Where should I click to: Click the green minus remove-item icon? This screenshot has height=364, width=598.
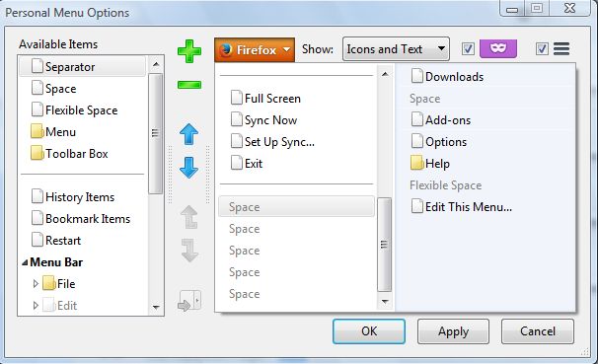pyautogui.click(x=189, y=85)
